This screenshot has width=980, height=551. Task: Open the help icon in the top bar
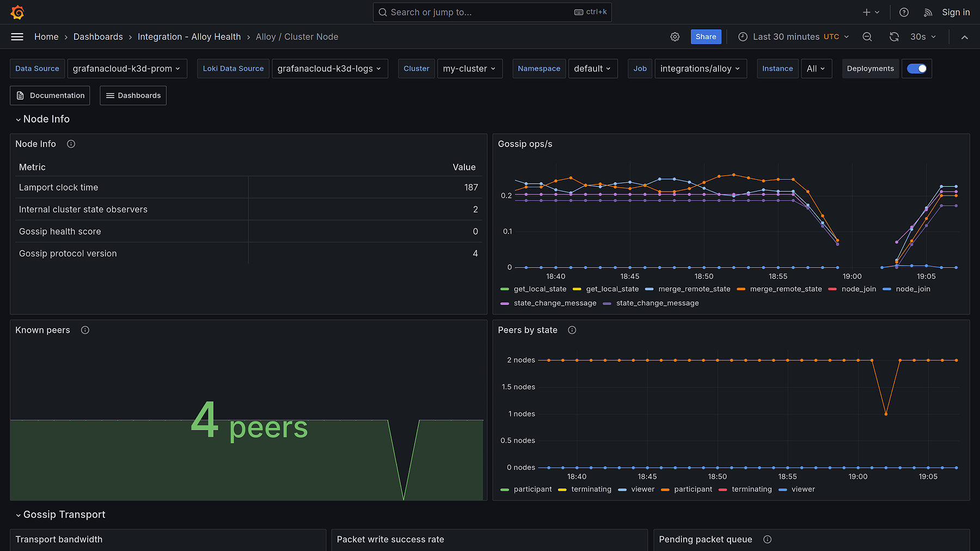tap(904, 11)
